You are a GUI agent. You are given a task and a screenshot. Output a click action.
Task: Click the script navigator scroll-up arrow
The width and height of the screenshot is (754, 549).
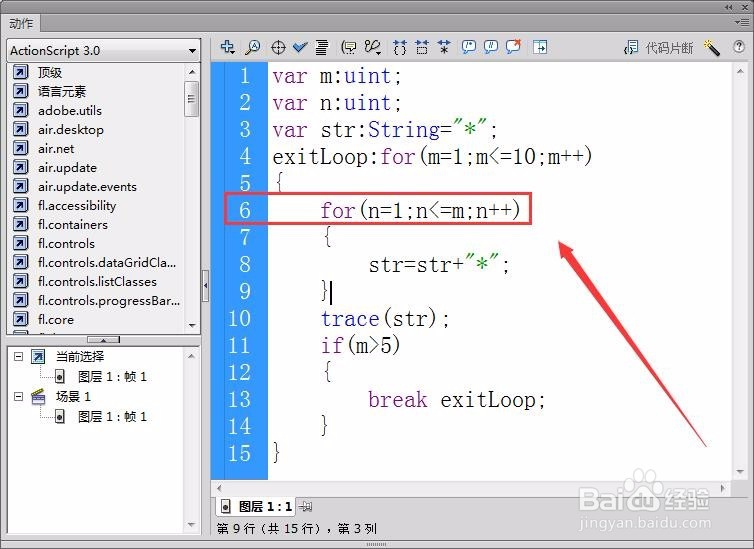191,356
